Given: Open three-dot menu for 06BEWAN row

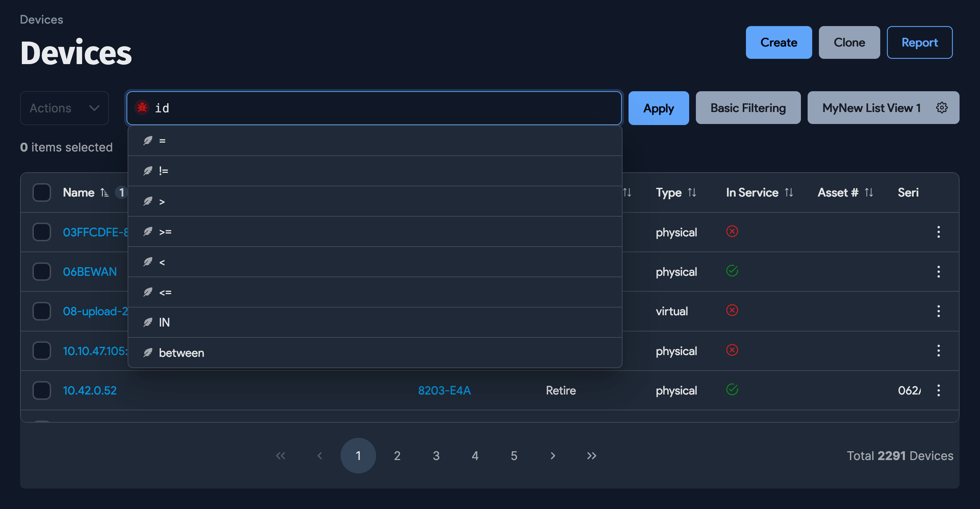Looking at the screenshot, I should point(938,272).
